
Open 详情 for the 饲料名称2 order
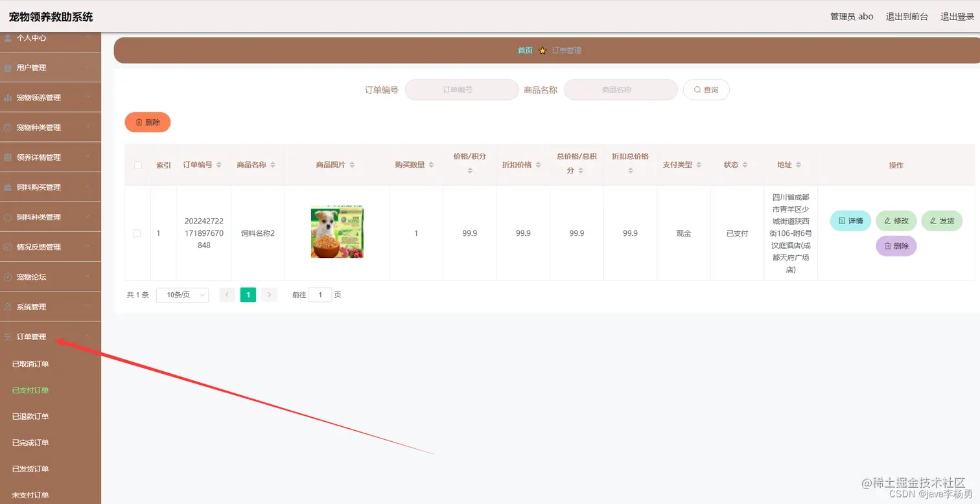click(x=850, y=221)
